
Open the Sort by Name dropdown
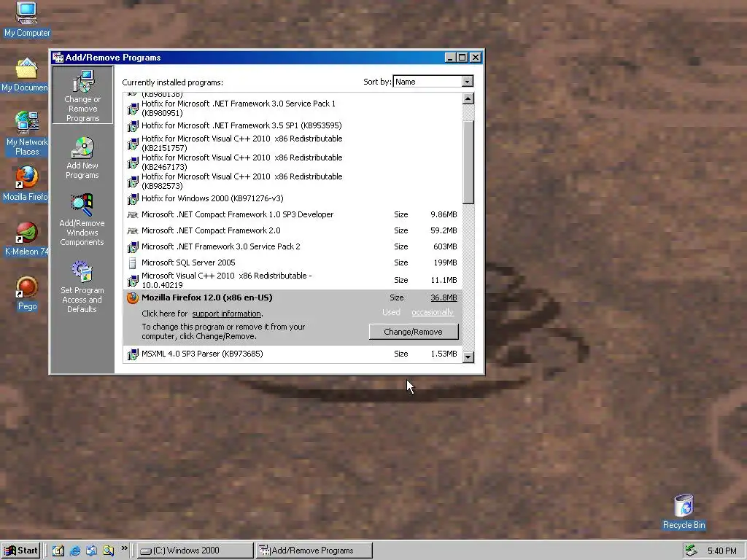click(x=468, y=82)
